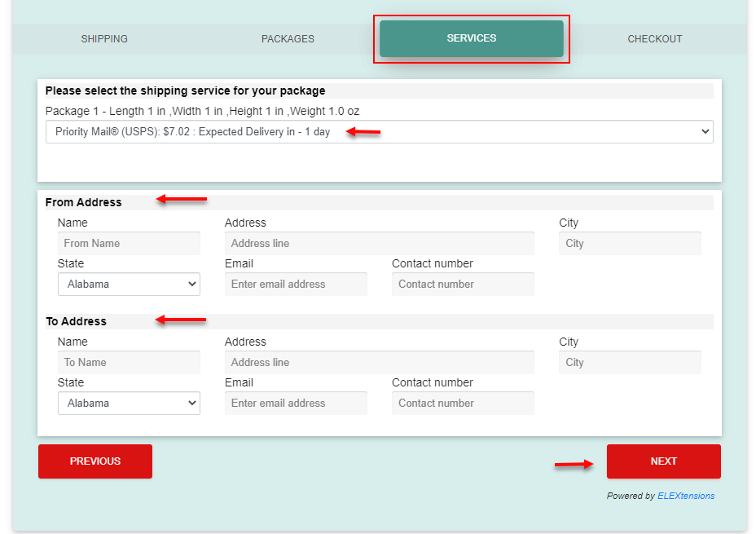The height and width of the screenshot is (534, 756).
Task: Focus the To Address line field
Action: pyautogui.click(x=380, y=362)
